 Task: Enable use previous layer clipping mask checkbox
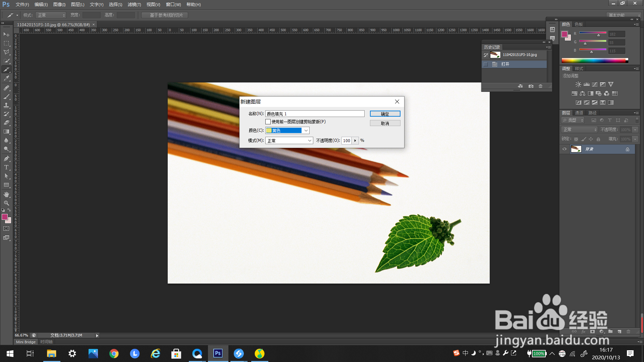point(268,122)
